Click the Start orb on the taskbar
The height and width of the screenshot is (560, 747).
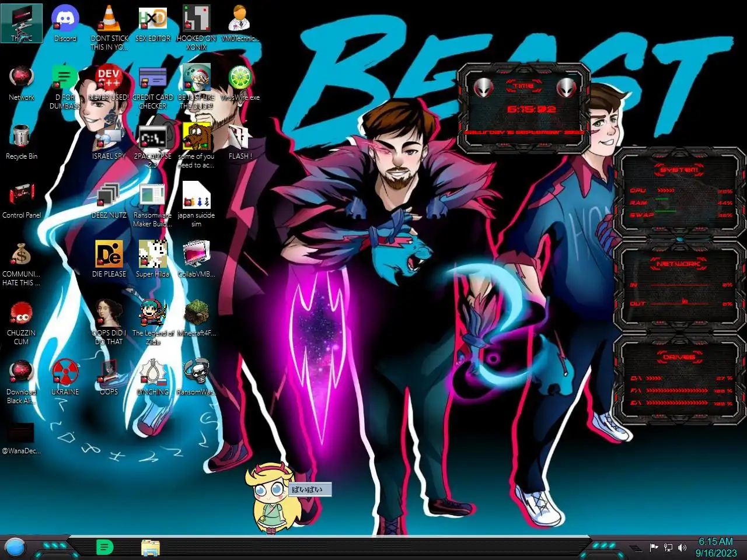[x=15, y=547]
